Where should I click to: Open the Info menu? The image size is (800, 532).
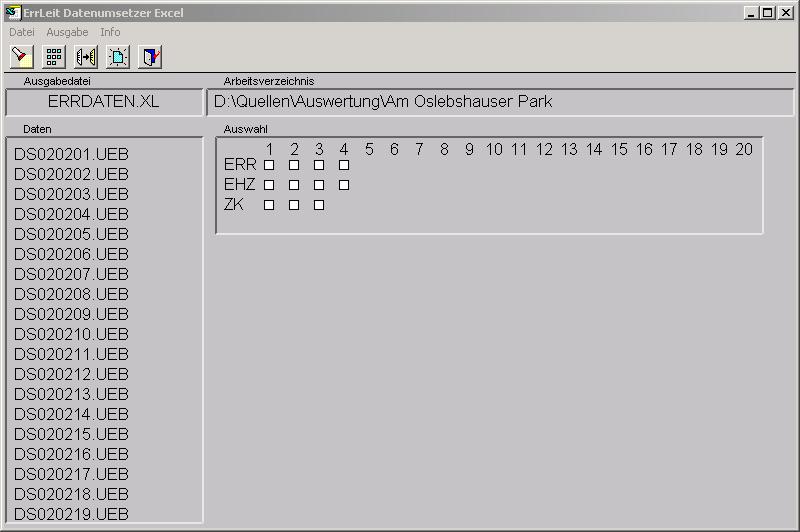pos(110,32)
